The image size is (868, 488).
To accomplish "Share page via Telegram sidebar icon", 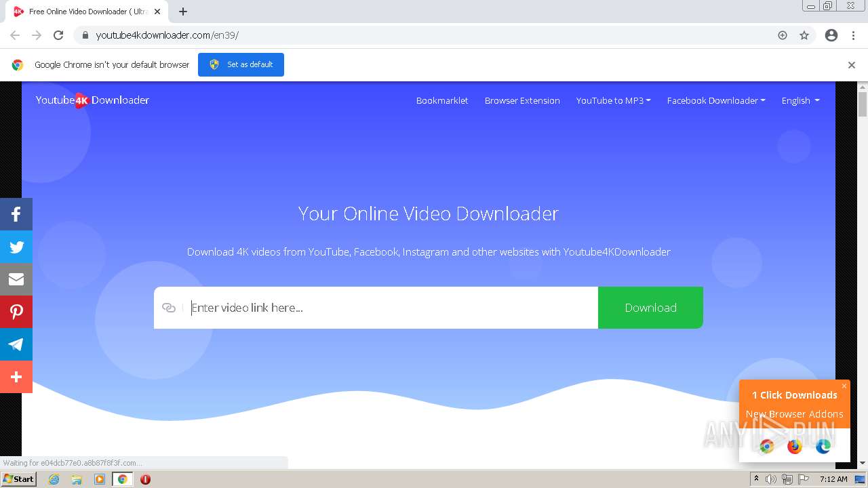I will (x=16, y=344).
